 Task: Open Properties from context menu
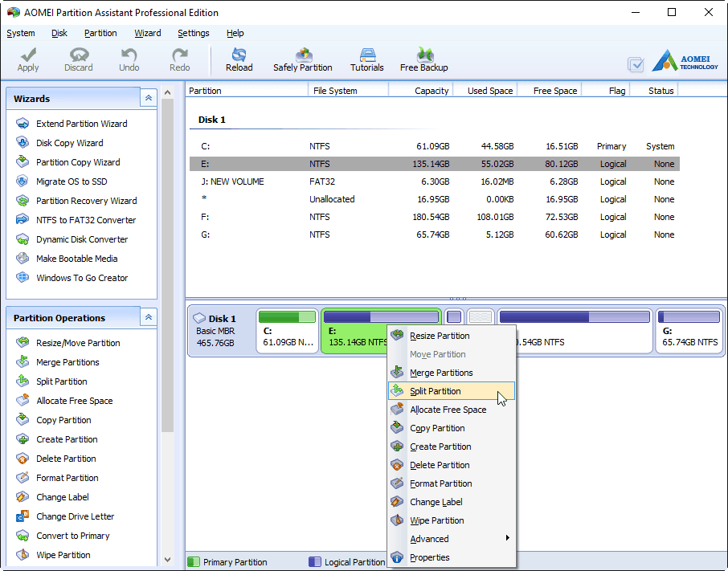click(x=452, y=557)
